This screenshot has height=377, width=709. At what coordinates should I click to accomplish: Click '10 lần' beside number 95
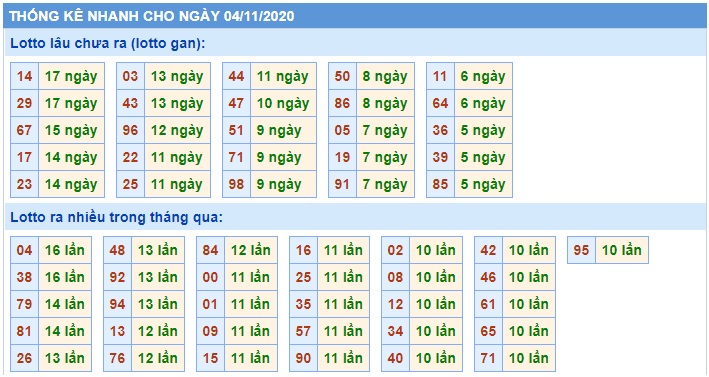622,250
